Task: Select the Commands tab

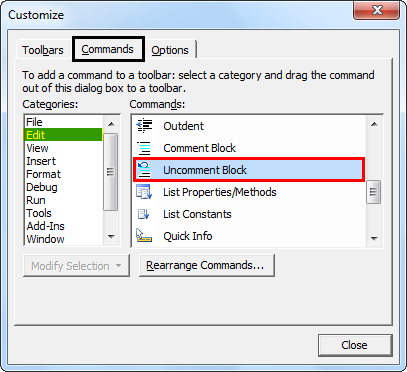Action: click(108, 49)
